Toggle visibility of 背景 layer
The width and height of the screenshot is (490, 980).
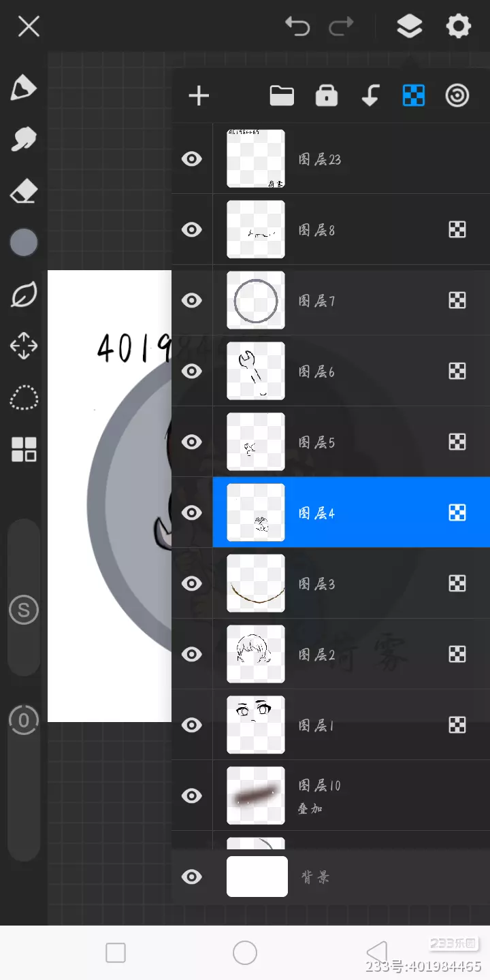click(x=192, y=877)
